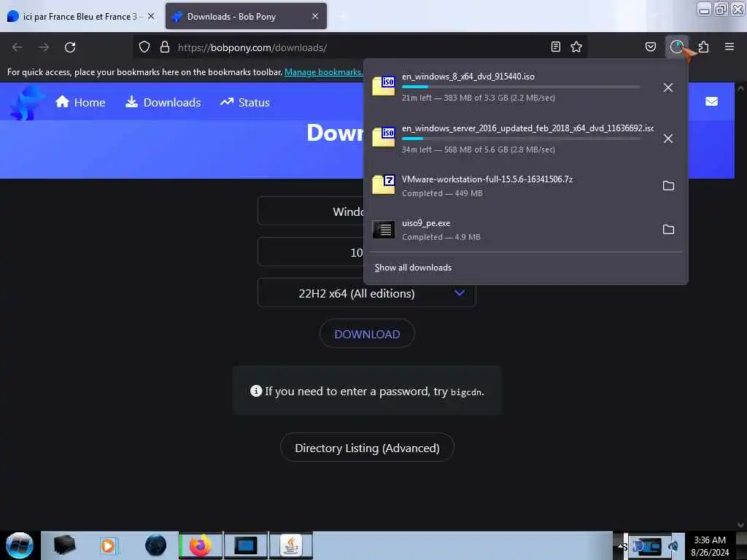Viewport: 747px width, 560px height.
Task: Open the Java taskbar application
Action: click(291, 545)
